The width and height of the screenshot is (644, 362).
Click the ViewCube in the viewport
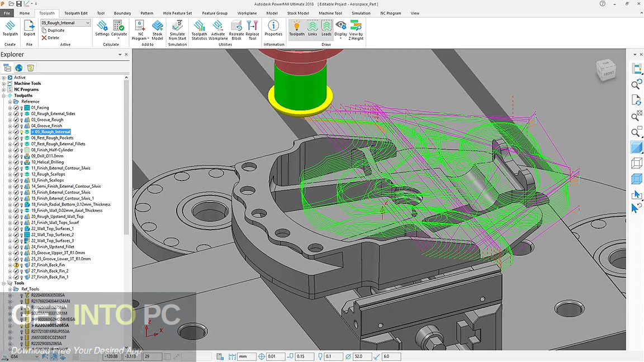(606, 70)
